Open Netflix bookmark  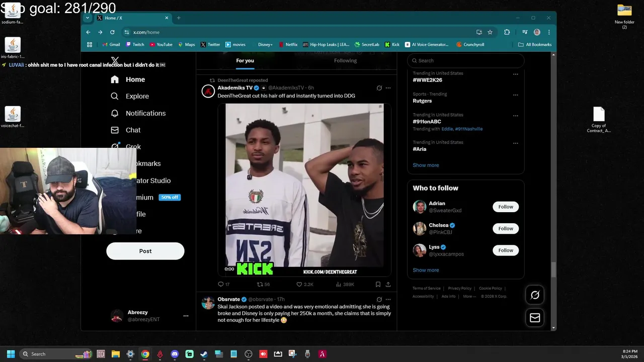click(288, 44)
